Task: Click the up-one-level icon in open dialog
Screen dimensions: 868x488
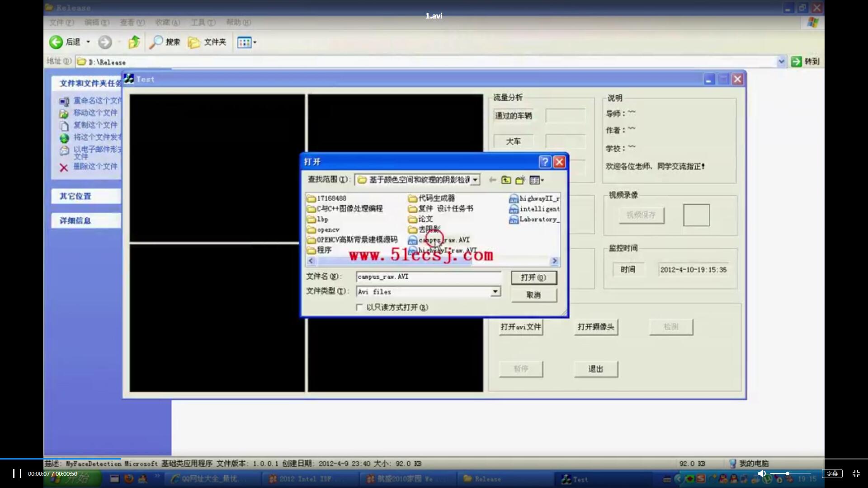Action: click(x=506, y=180)
